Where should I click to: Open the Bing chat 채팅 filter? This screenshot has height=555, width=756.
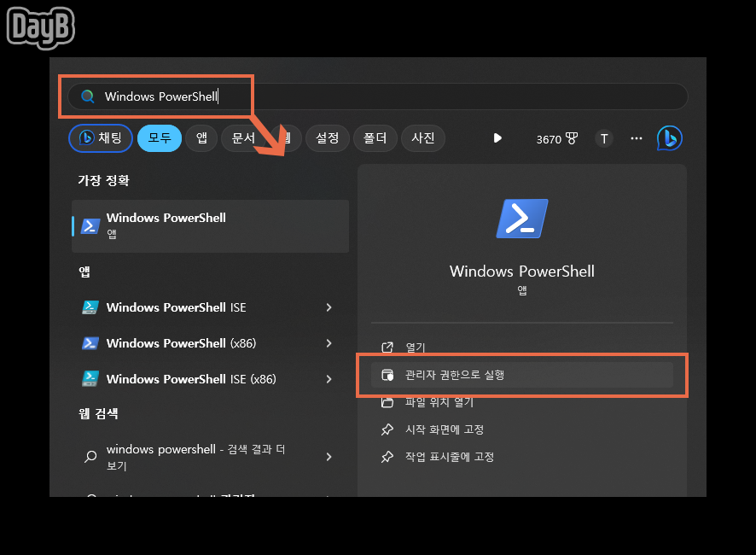coord(101,138)
